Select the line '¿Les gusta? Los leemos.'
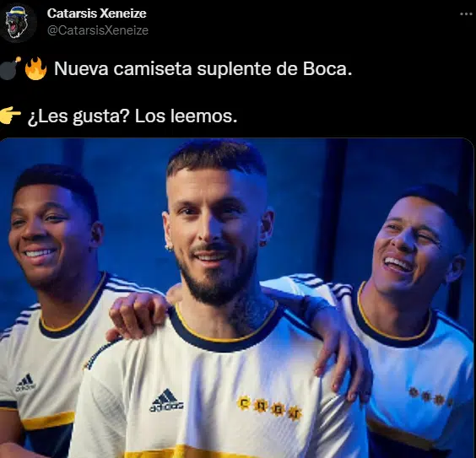The height and width of the screenshot is (458, 476). click(133, 116)
